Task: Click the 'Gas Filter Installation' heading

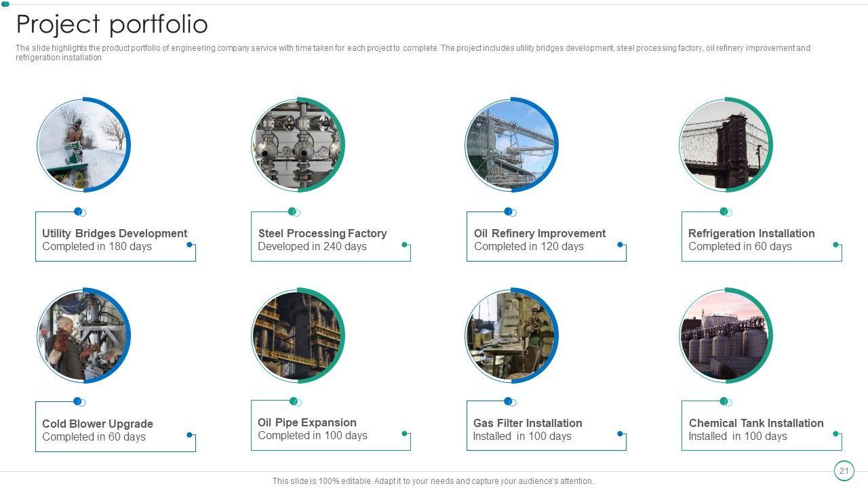Action: pos(528,423)
